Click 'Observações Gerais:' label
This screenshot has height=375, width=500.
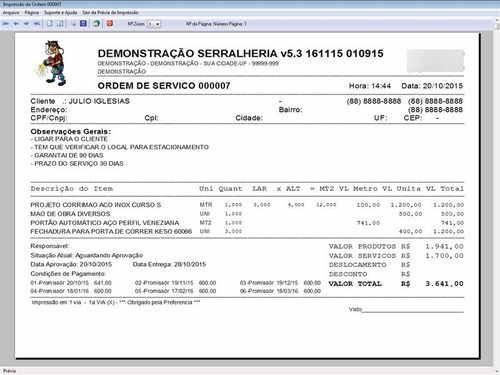[71, 132]
